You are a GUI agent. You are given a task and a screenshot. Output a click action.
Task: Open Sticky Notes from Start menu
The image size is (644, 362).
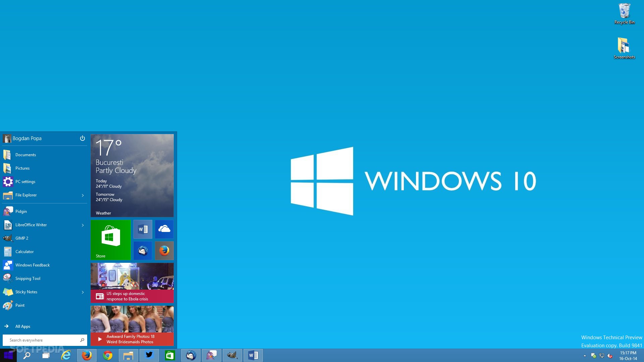pyautogui.click(x=40, y=292)
